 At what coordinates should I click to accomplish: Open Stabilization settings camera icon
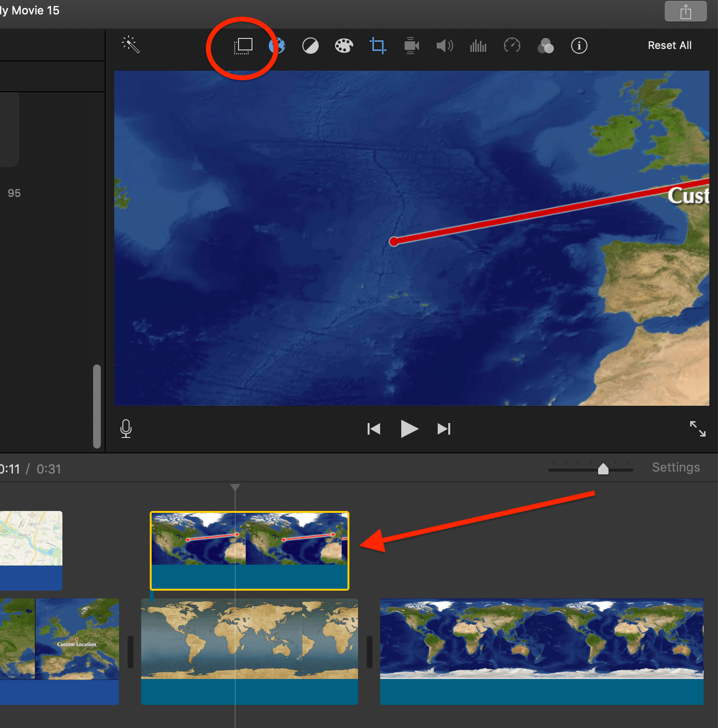coord(411,46)
